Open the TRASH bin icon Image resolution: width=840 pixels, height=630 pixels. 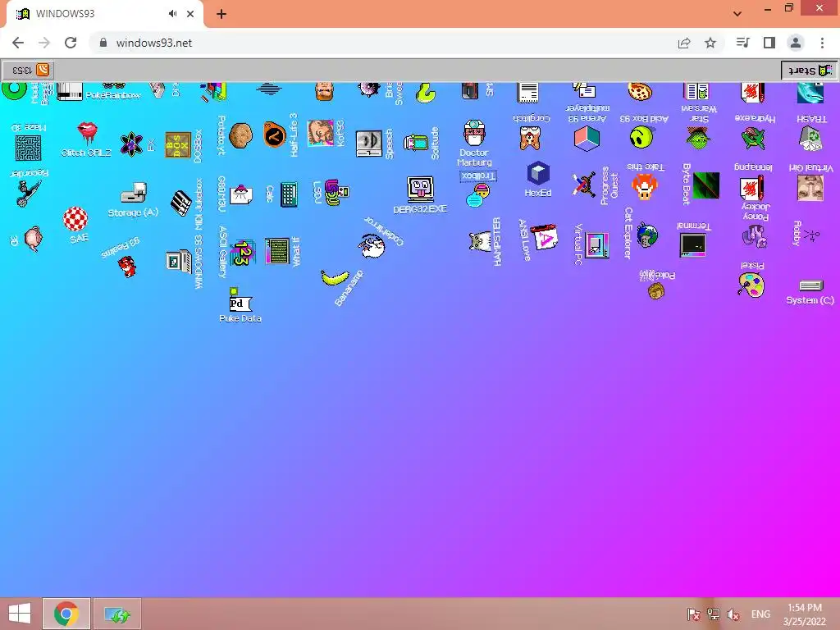tap(810, 139)
